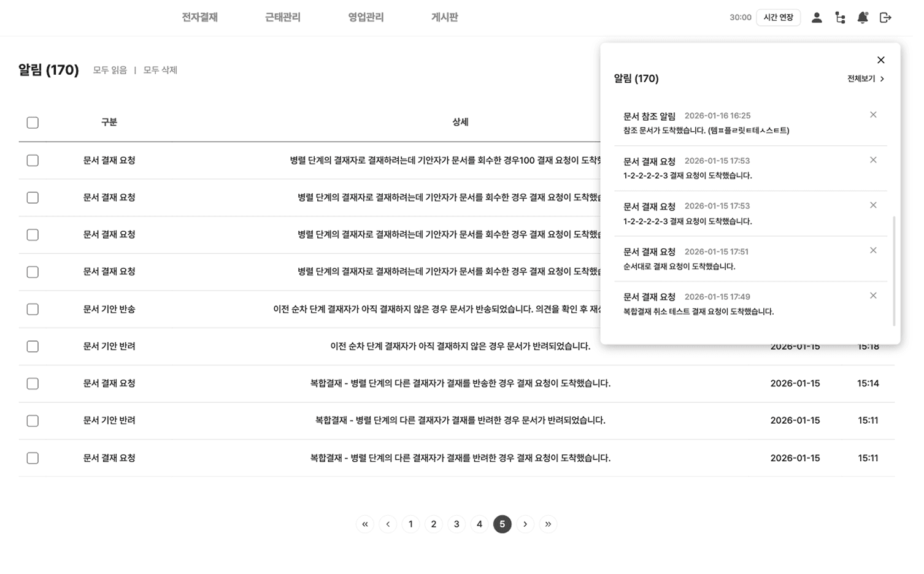
Task: Select page 3 in pagination
Action: tap(456, 524)
